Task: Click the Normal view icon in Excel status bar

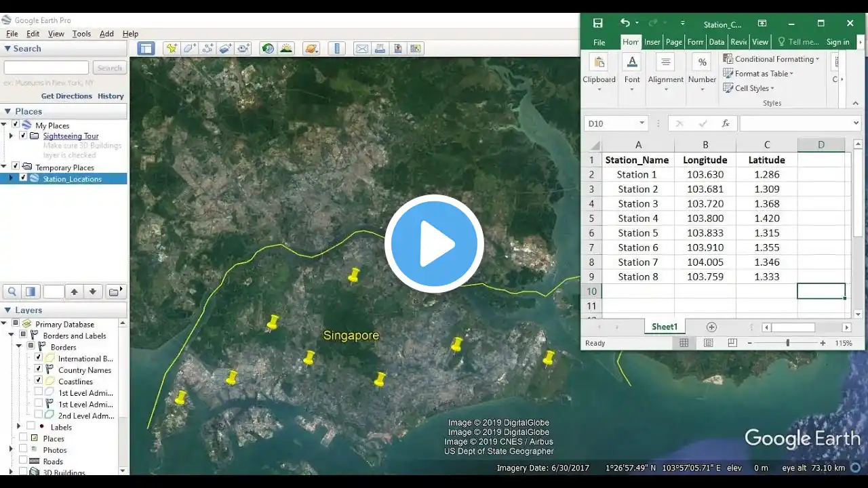Action: 684,343
